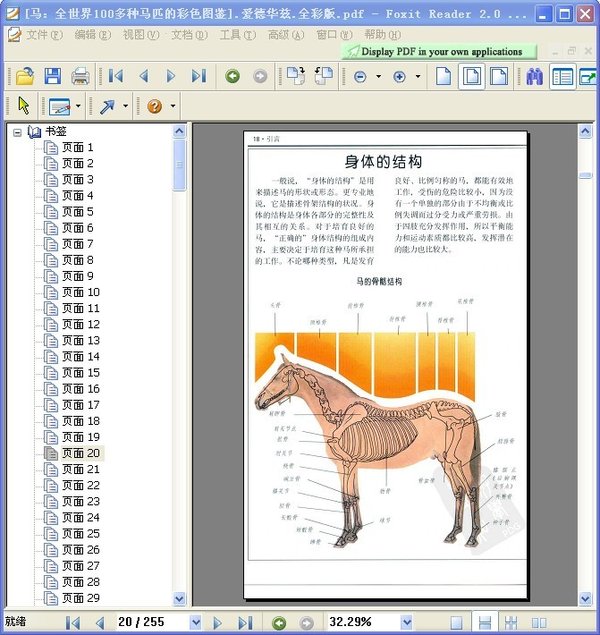Select continuous facing layout in status bar

pyautogui.click(x=511, y=622)
